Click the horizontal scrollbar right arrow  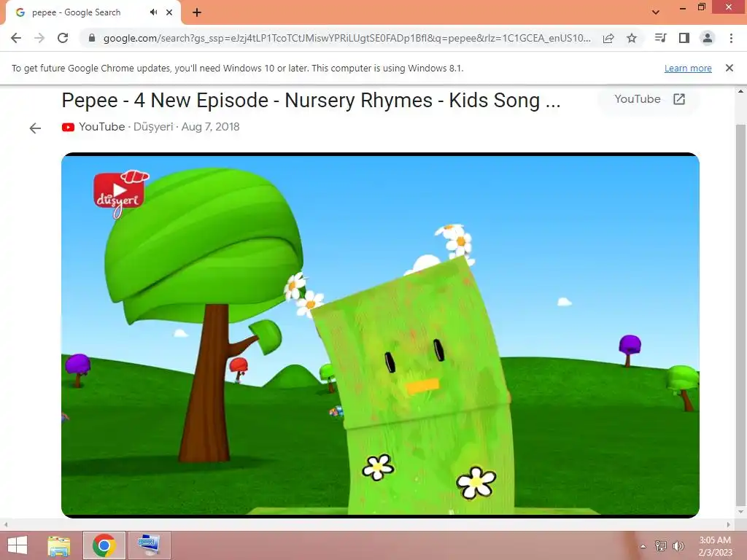point(729,524)
